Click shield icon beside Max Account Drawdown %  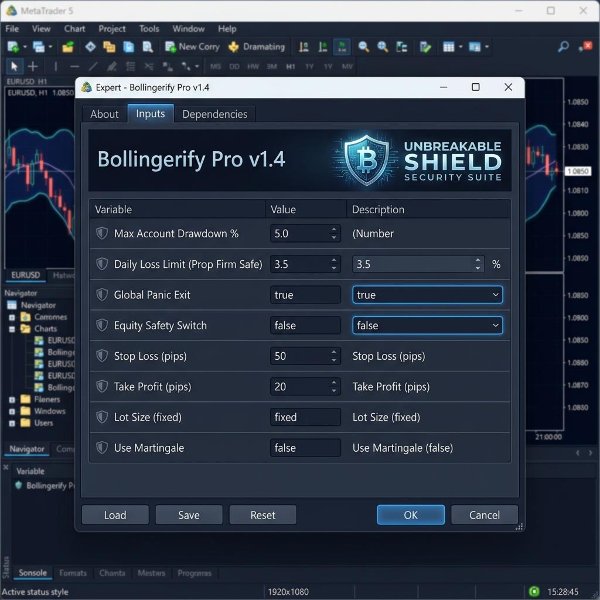pyautogui.click(x=102, y=233)
